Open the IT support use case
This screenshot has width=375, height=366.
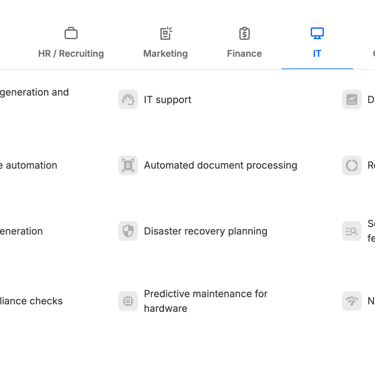tap(167, 100)
